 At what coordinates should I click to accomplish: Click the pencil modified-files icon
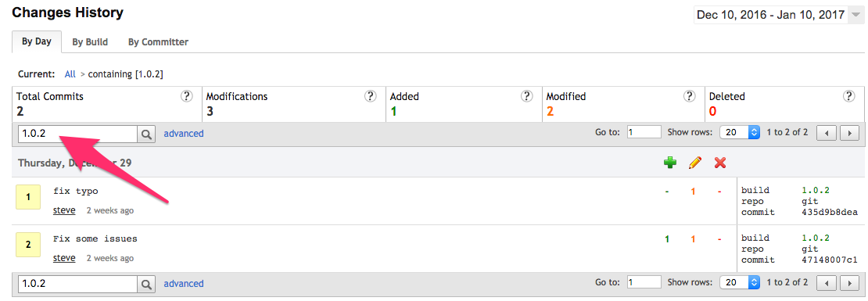coord(695,163)
